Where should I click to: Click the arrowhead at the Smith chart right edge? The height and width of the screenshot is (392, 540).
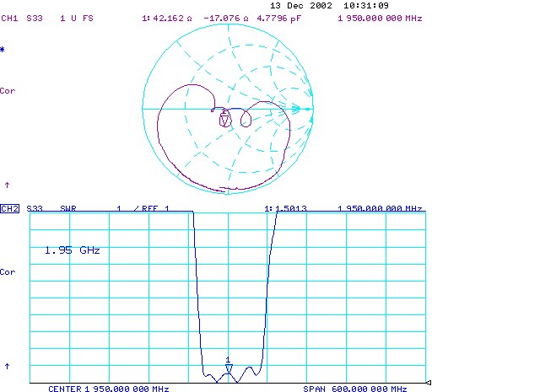[296, 109]
